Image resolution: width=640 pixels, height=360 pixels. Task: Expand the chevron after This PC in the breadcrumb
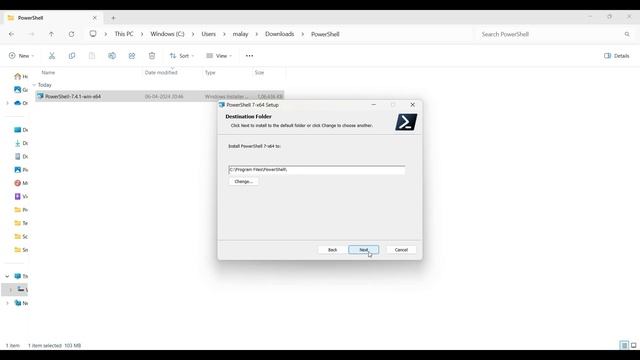pyautogui.click(x=142, y=34)
